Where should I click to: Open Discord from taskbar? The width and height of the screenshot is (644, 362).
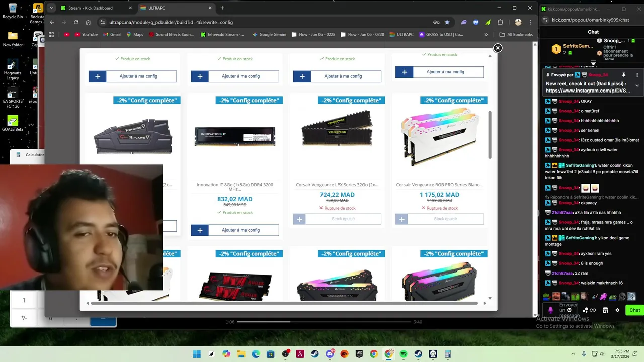[330, 354]
